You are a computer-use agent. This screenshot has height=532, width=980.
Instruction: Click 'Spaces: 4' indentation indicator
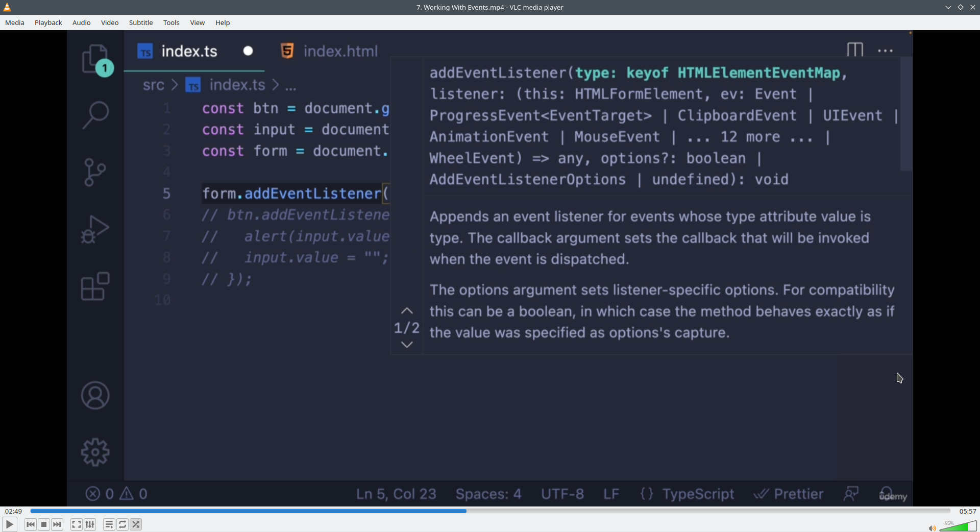click(488, 494)
